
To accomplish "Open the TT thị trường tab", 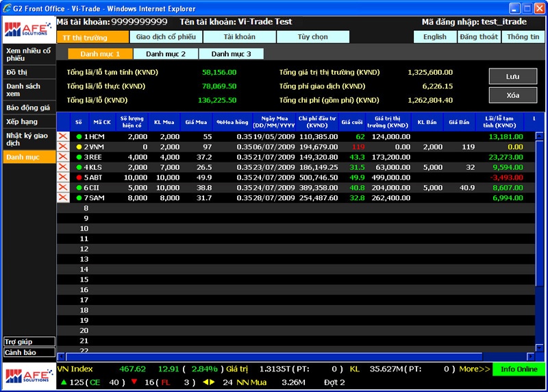I will (x=92, y=37).
